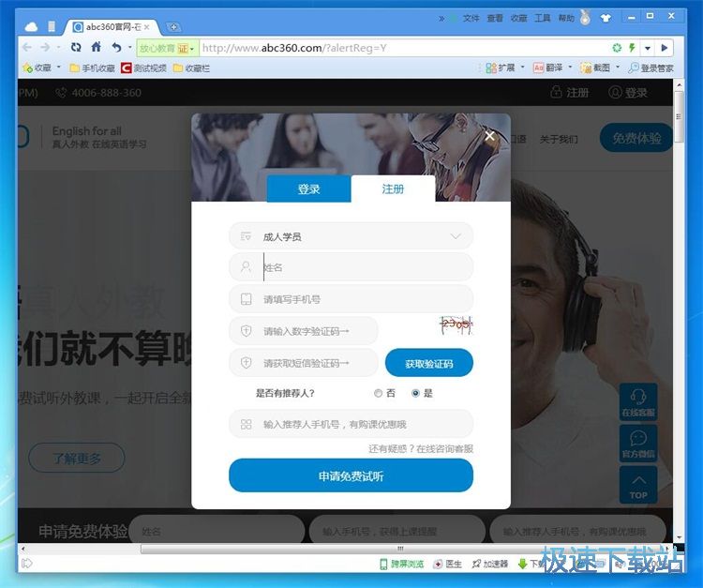Image resolution: width=703 pixels, height=588 pixels.
Task: Switch to the 登录 tab in popup
Action: [x=308, y=188]
